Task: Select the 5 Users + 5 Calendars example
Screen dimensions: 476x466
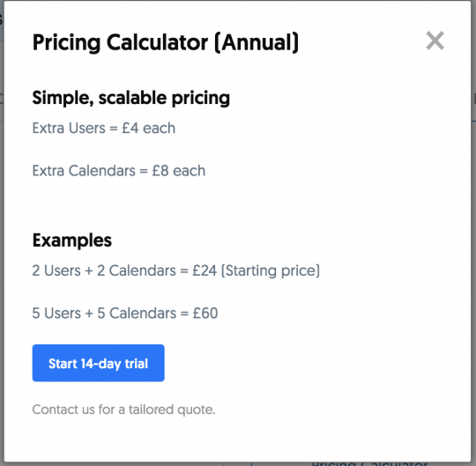Action: coord(125,313)
